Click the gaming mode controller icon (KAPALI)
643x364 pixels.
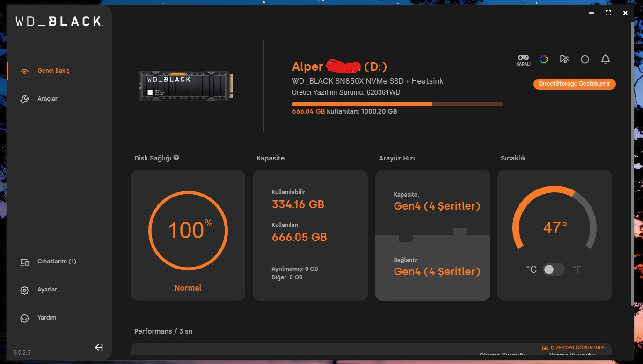point(523,59)
